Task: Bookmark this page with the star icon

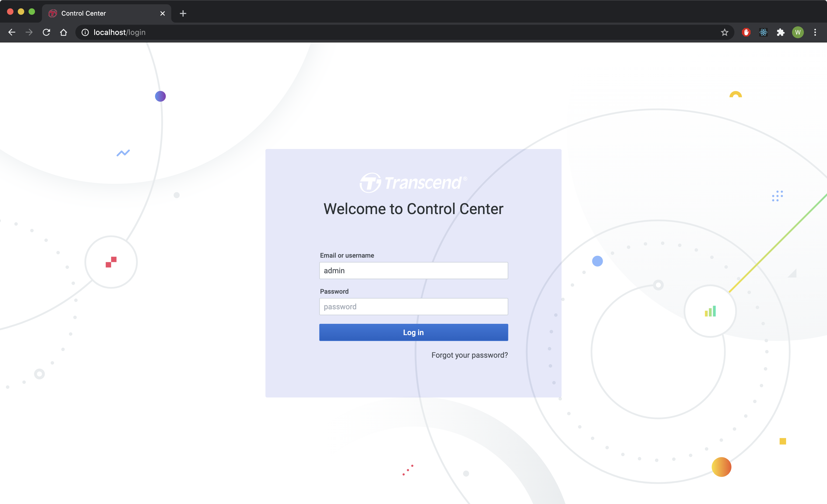Action: (x=724, y=32)
